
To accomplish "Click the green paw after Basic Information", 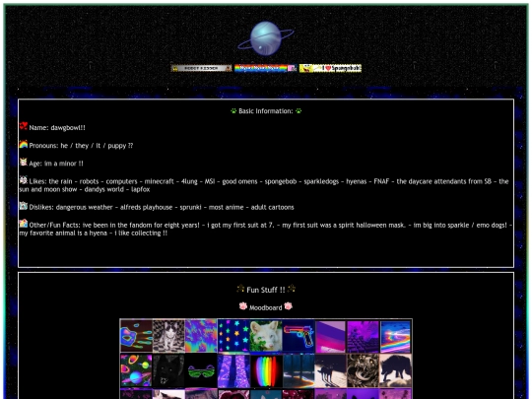I will click(299, 110).
